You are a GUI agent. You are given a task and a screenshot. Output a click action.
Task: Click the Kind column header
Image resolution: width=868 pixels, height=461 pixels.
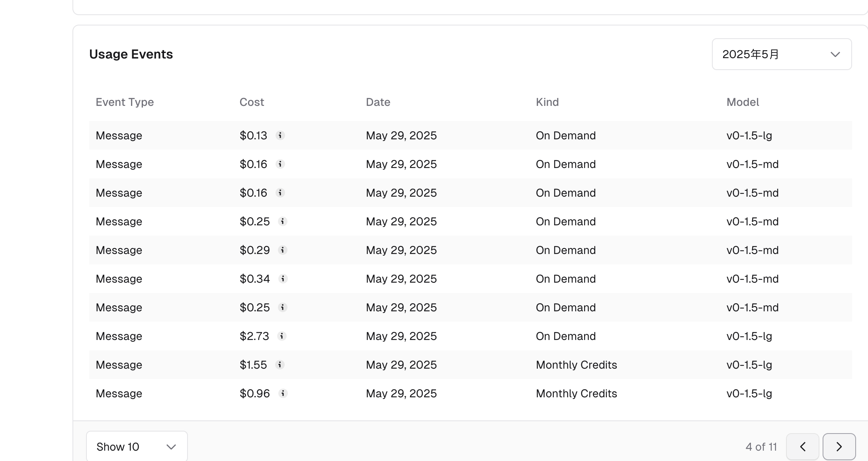tap(547, 102)
